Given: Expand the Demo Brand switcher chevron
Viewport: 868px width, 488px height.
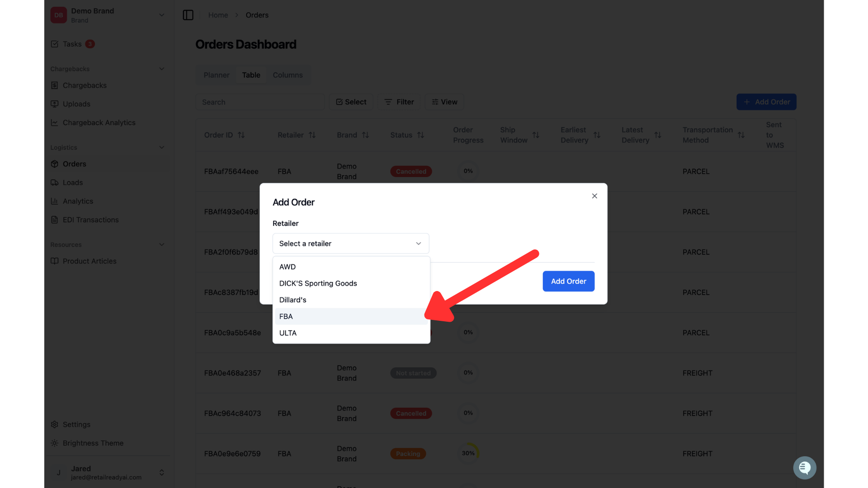Looking at the screenshot, I should coord(161,15).
